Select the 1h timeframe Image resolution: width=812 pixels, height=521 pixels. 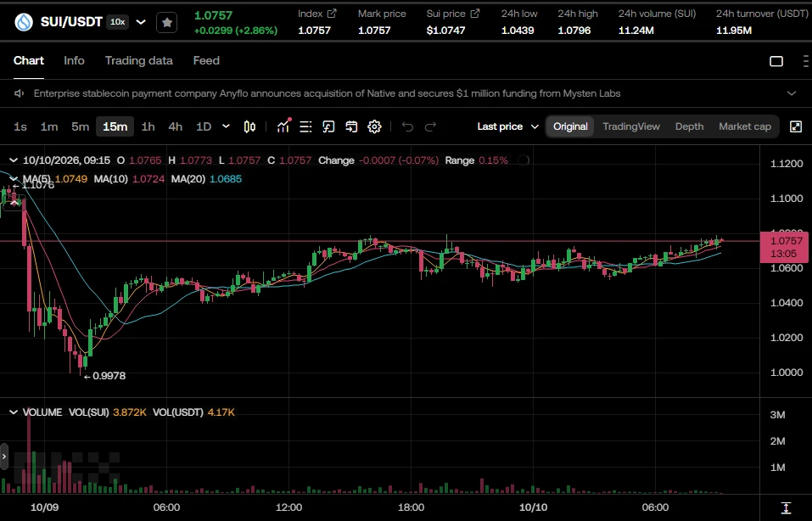pyautogui.click(x=148, y=126)
